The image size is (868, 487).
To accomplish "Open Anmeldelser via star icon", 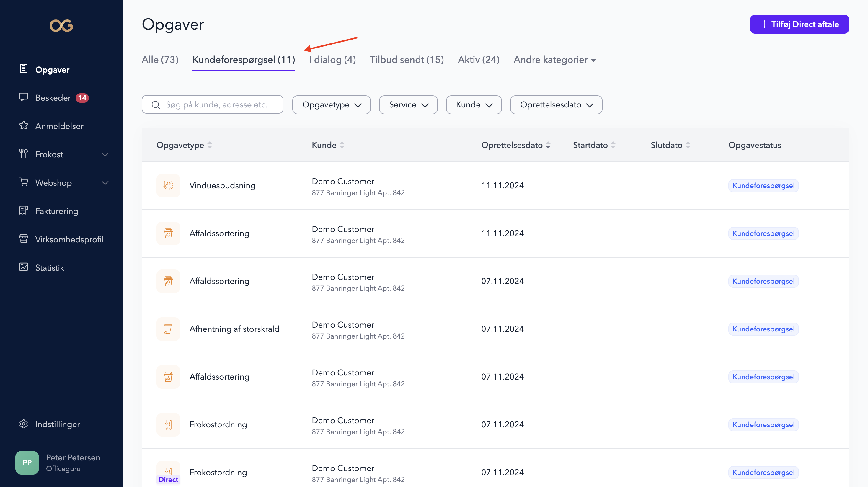I will [24, 126].
